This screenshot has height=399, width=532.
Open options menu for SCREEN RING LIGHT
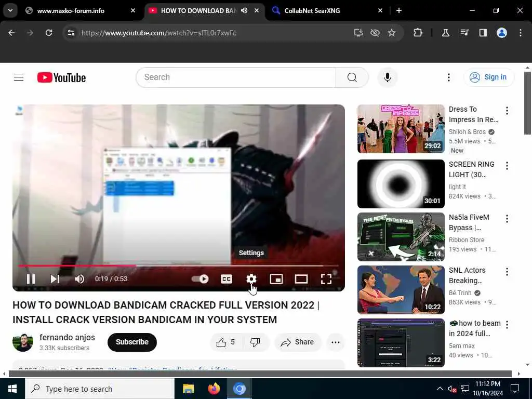point(507,166)
